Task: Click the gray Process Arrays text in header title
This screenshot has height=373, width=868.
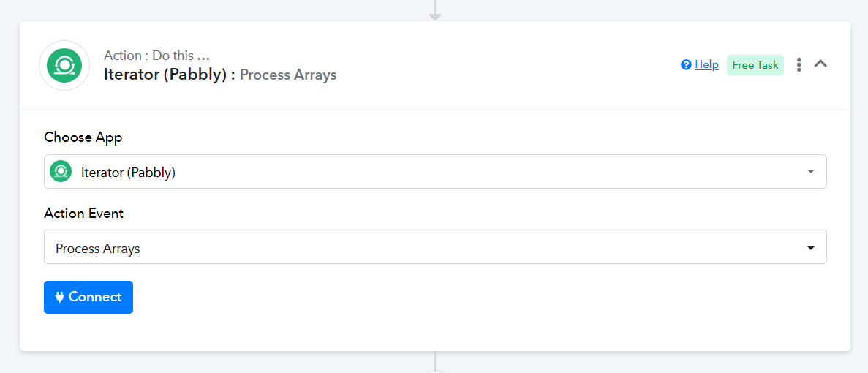Action: (x=288, y=75)
